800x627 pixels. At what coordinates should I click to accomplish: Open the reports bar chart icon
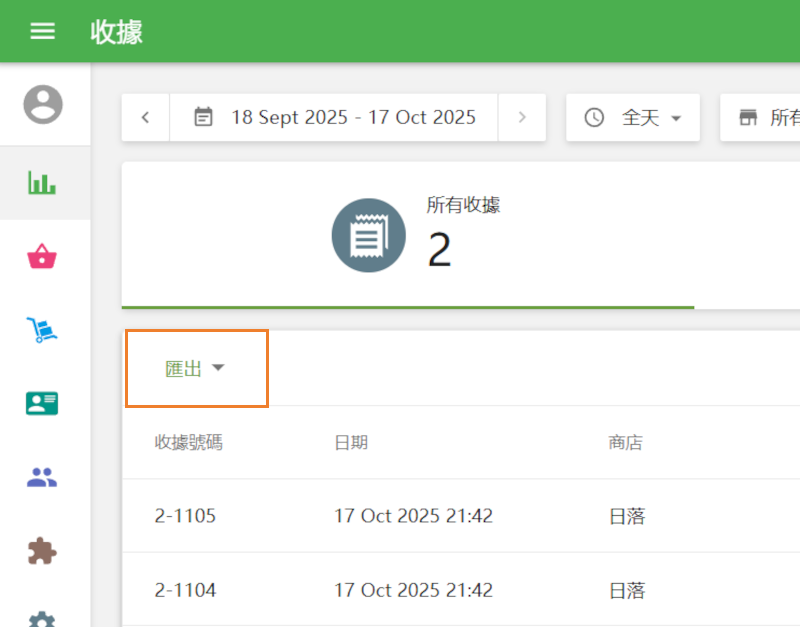[42, 184]
